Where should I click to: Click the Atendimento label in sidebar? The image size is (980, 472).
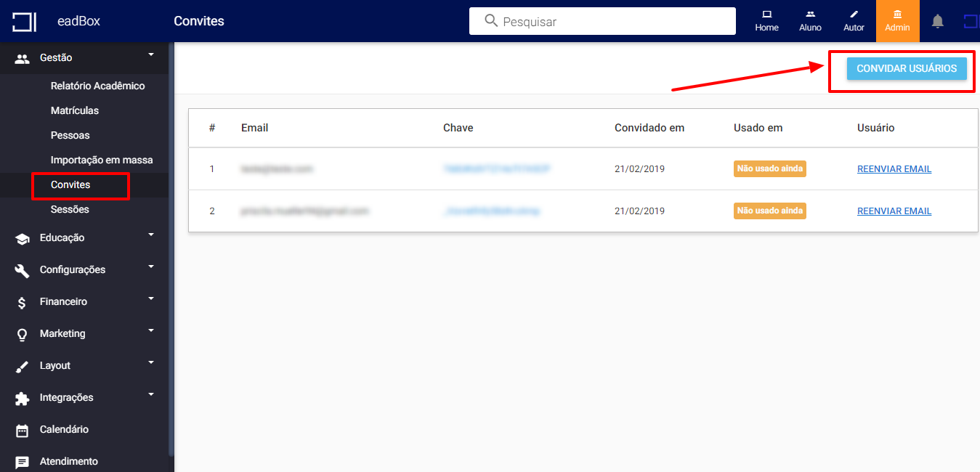tap(69, 461)
